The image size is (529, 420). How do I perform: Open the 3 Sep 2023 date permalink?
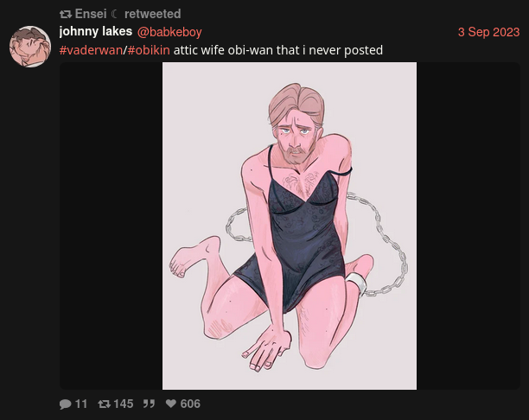488,32
